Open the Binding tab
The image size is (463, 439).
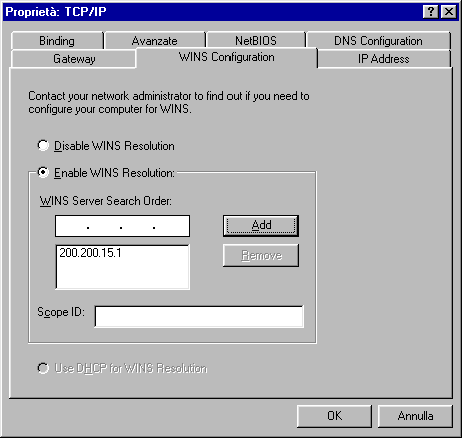57,41
